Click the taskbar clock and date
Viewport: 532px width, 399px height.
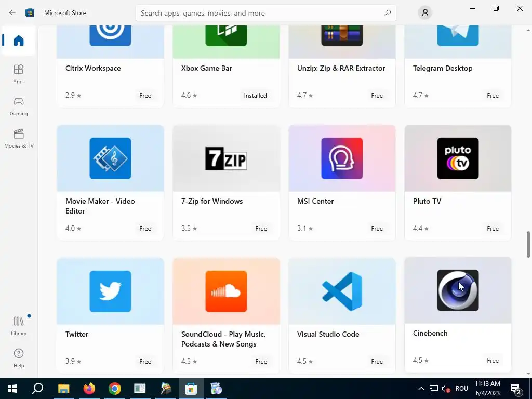coord(487,389)
